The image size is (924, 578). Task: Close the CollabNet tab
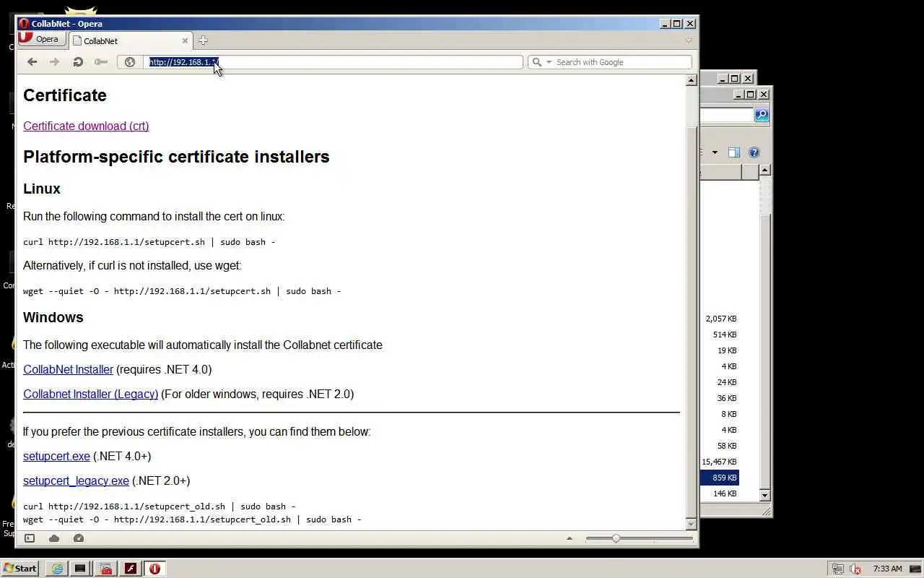coord(185,41)
